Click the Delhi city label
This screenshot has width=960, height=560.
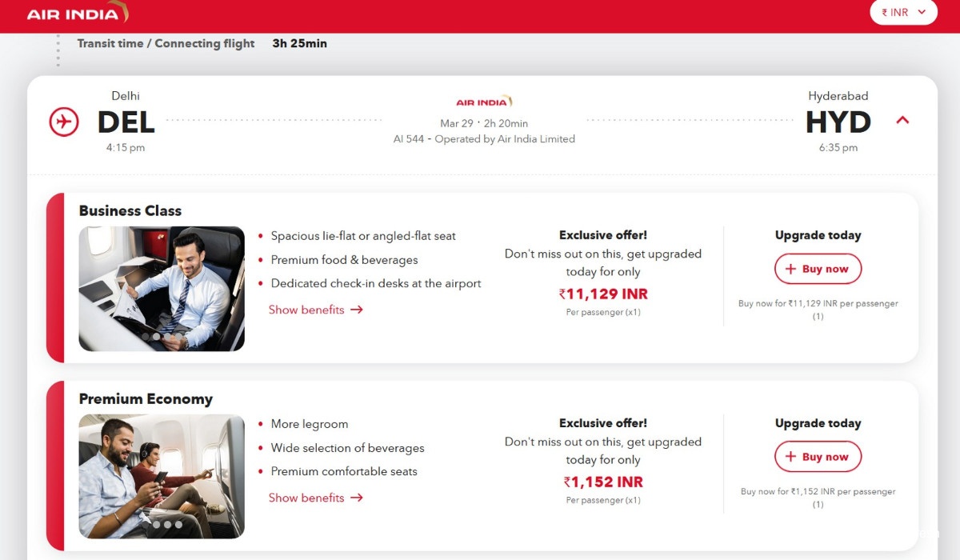click(x=126, y=96)
